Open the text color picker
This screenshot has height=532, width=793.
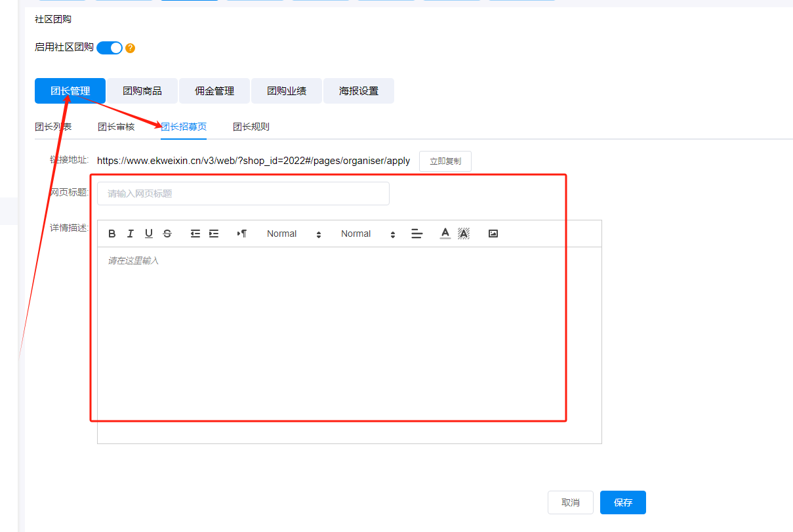pyautogui.click(x=445, y=234)
